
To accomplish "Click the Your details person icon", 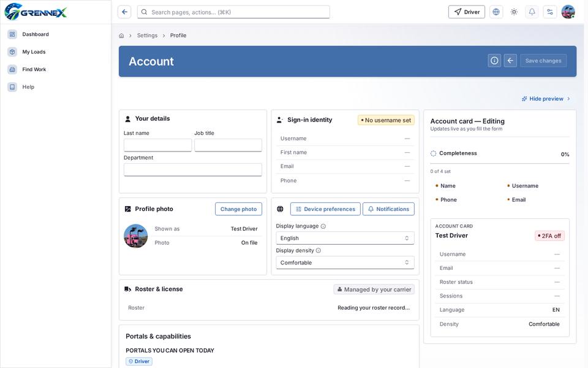I will coord(127,118).
